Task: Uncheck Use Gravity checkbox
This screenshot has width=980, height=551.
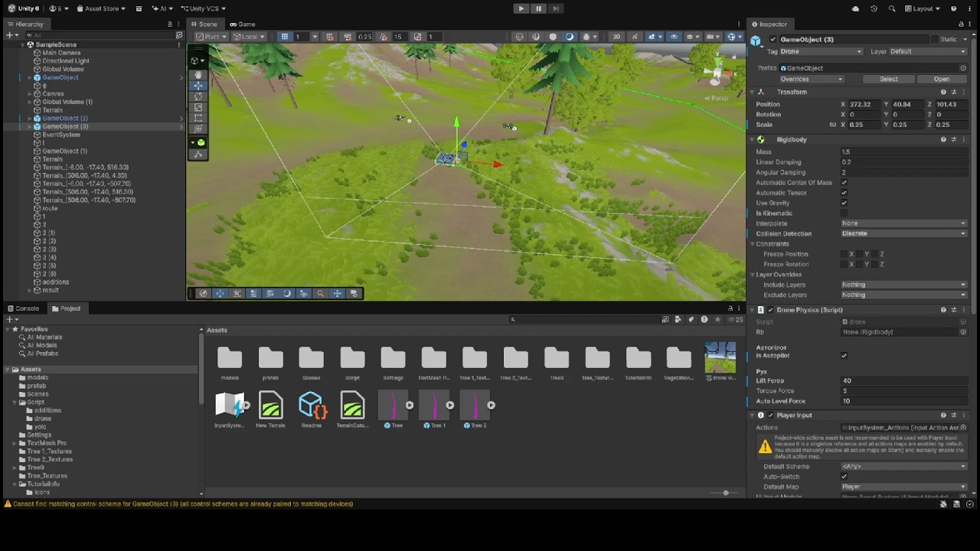Action: click(x=844, y=203)
